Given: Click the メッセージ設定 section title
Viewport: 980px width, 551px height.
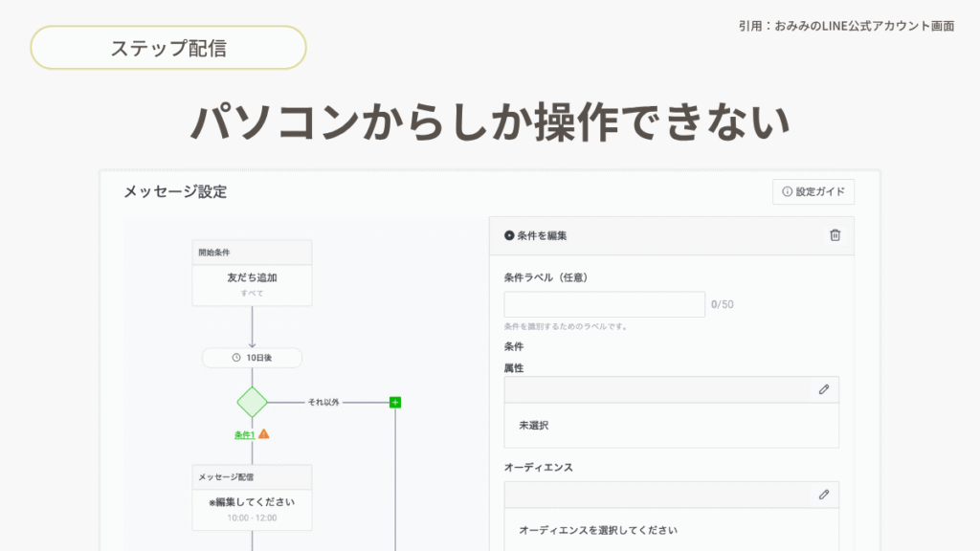Looking at the screenshot, I should click(x=175, y=192).
